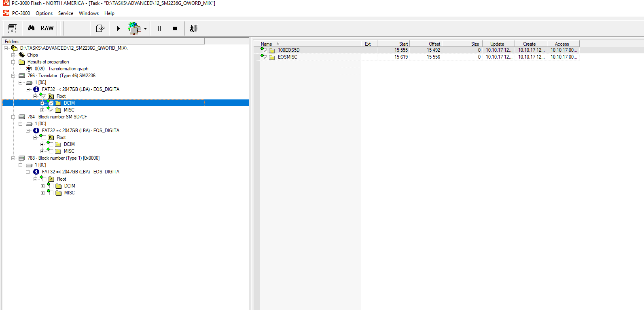644x310 pixels.
Task: Sort file list by Ext column
Action: pos(369,44)
